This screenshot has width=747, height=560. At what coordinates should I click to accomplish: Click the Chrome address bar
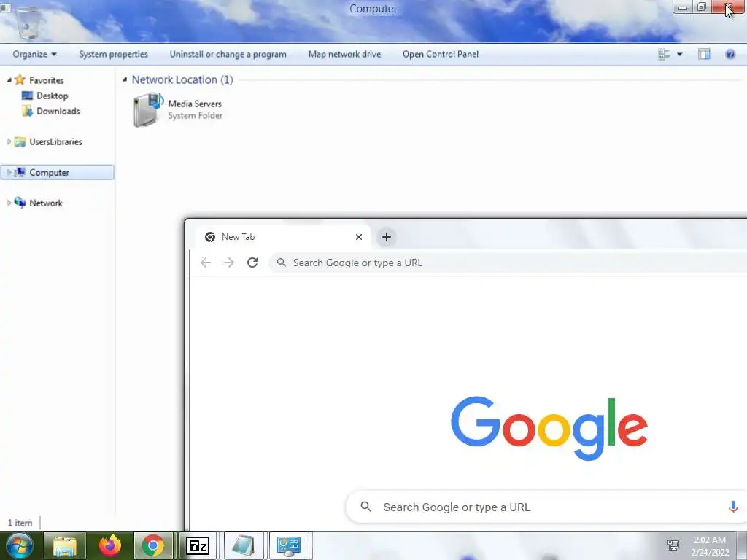point(508,262)
